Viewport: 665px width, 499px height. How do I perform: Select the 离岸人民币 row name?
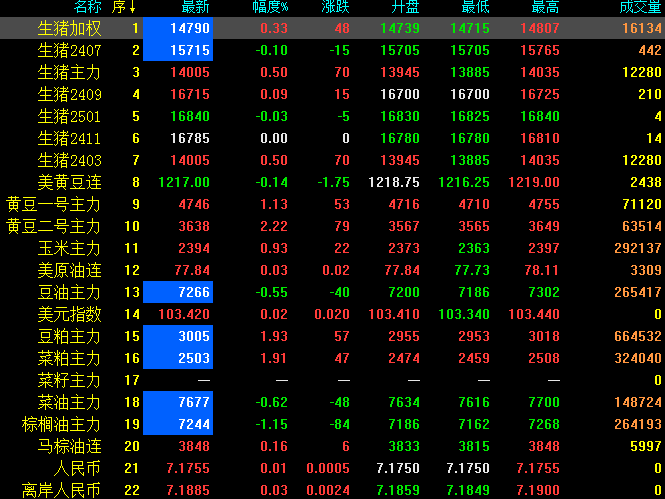[x=61, y=491]
